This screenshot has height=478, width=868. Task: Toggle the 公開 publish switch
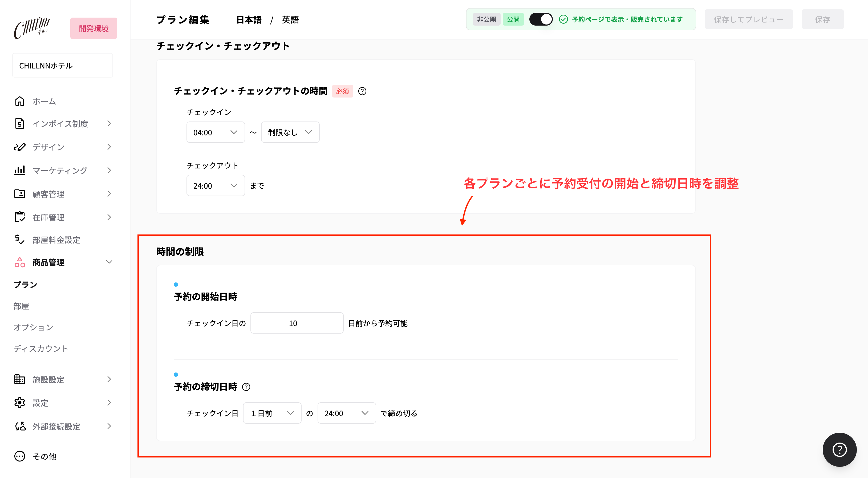pos(541,19)
